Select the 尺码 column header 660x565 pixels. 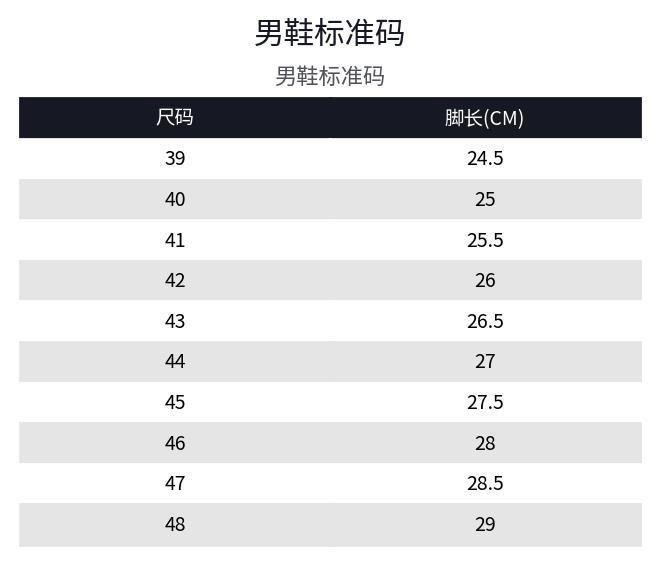click(x=175, y=117)
